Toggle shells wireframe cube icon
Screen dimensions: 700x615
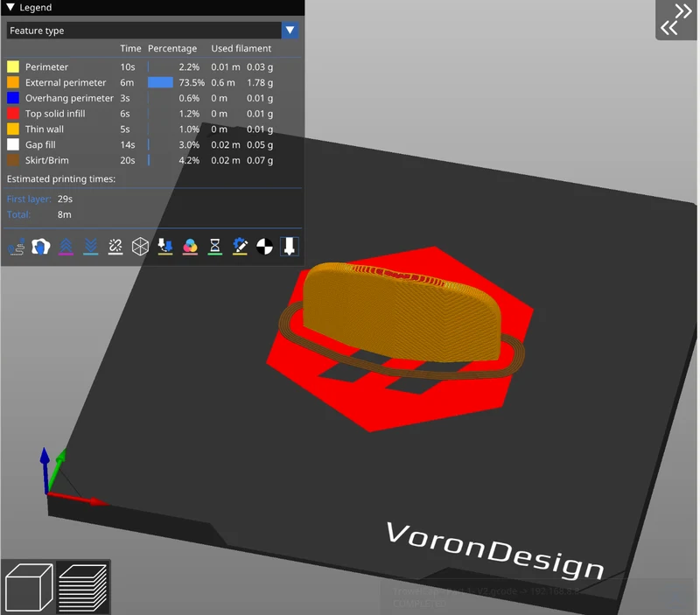(x=140, y=247)
